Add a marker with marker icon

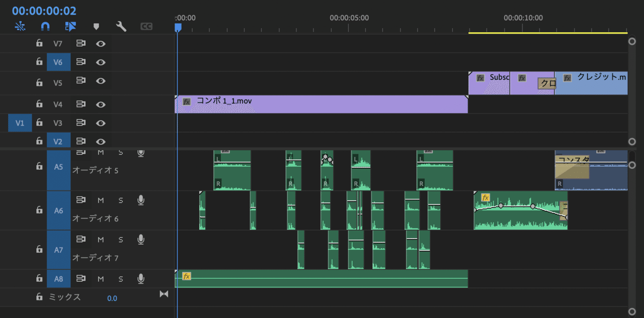96,27
